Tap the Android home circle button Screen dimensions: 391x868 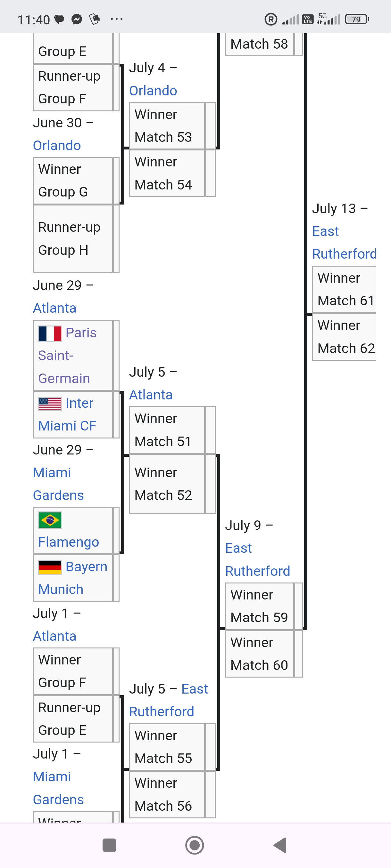[195, 845]
